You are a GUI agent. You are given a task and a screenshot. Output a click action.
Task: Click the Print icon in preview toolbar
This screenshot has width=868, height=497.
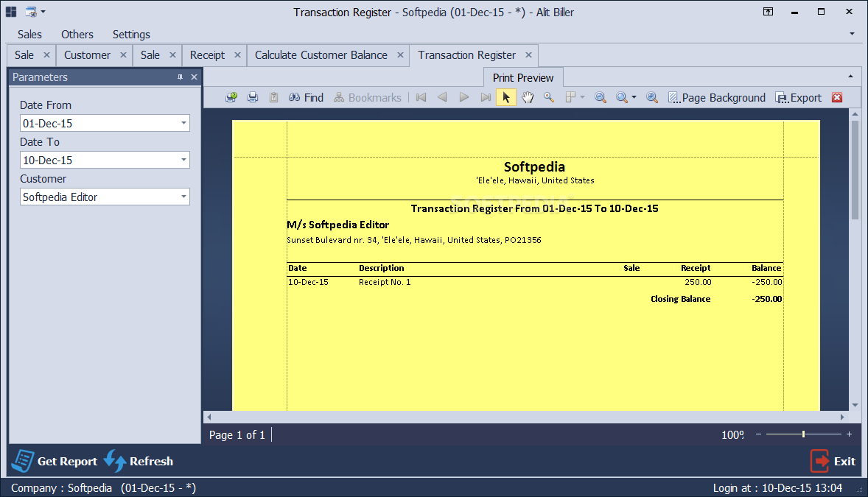(x=253, y=97)
